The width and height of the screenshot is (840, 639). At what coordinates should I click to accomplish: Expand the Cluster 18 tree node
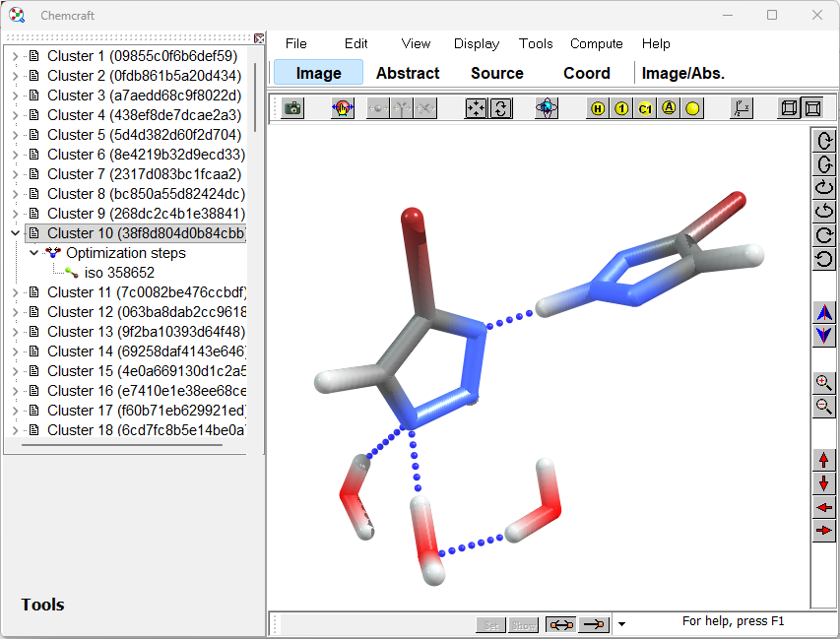(16, 430)
